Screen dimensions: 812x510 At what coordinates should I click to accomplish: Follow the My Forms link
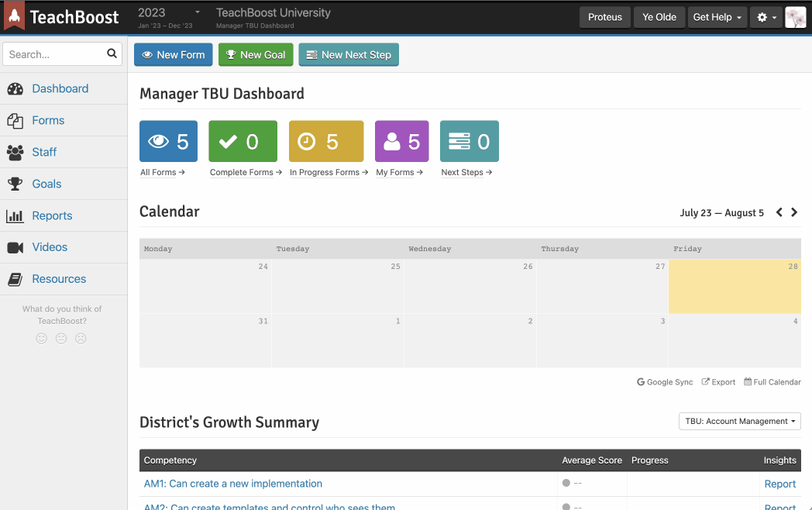point(399,172)
